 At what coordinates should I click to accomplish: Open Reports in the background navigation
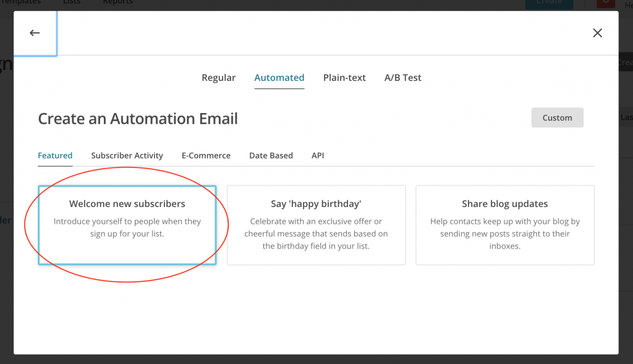pos(117,2)
